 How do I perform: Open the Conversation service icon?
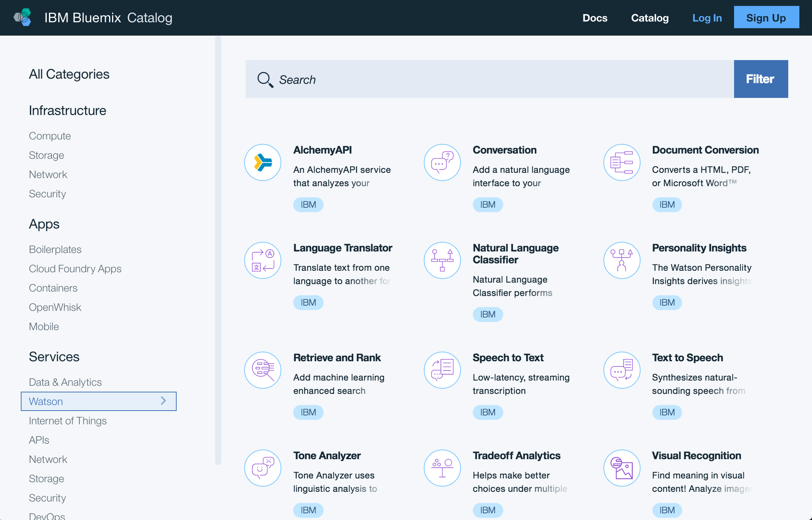442,162
